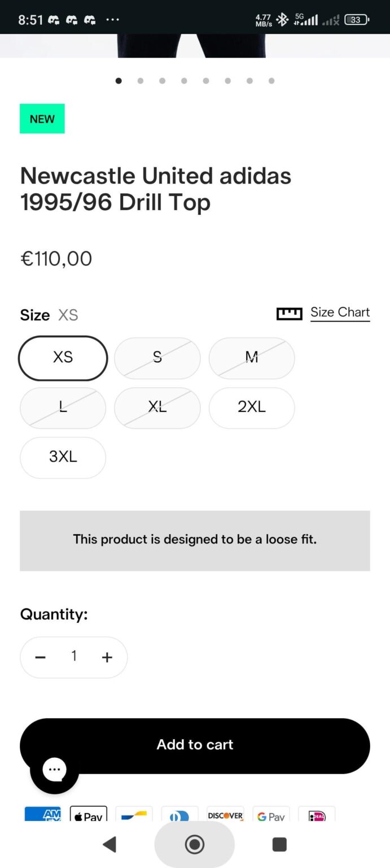Screen dimensions: 390x868
Task: Click the Google Pay payment icon
Action: pos(271,815)
